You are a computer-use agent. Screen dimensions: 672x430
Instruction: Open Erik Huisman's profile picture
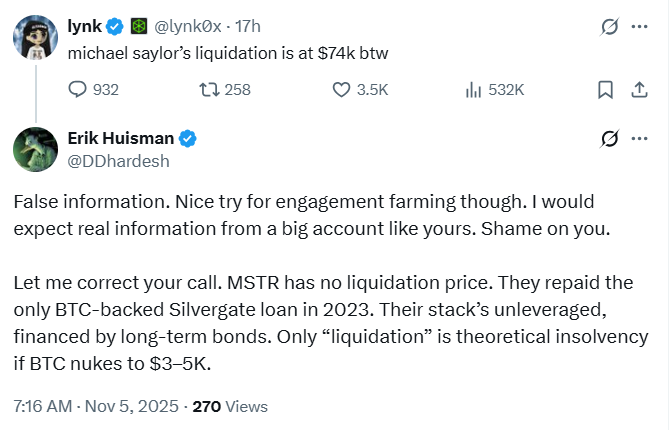click(x=34, y=149)
